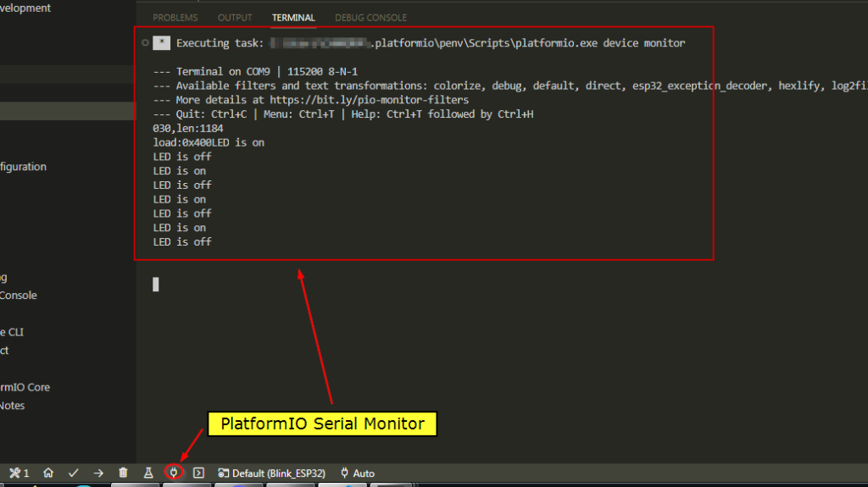868x487 pixels.
Task: Click the Notes item in the sidebar
Action: [13, 406]
